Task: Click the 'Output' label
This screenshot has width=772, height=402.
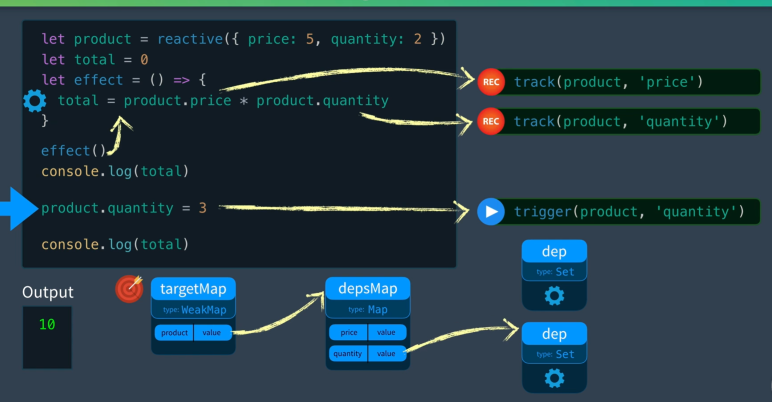Action: [x=48, y=292]
